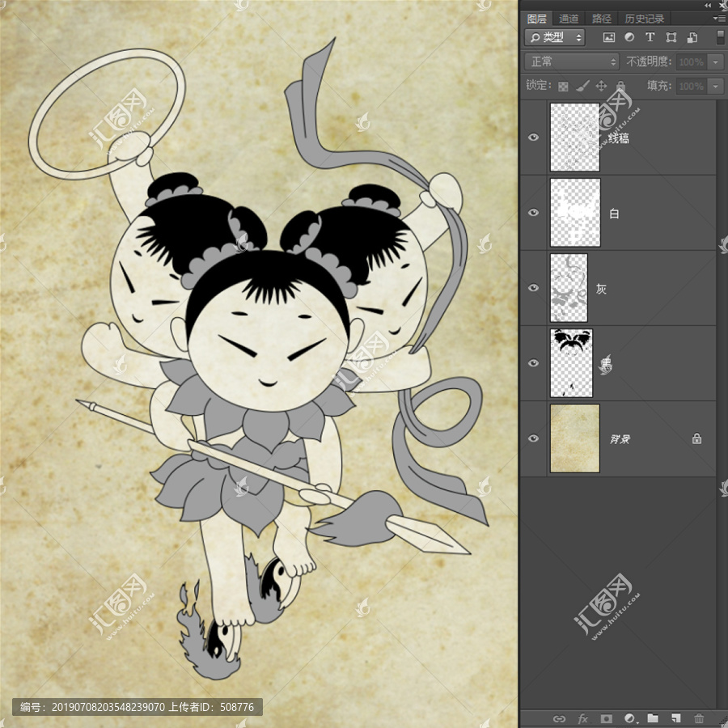Click the 不透明度 label
Screen dimensions: 728x728
click(649, 61)
